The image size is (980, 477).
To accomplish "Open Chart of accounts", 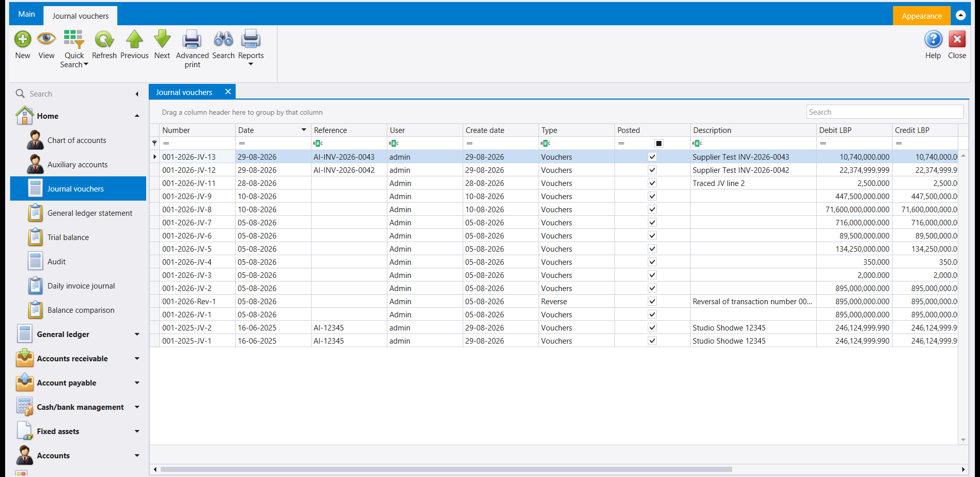I will point(77,140).
